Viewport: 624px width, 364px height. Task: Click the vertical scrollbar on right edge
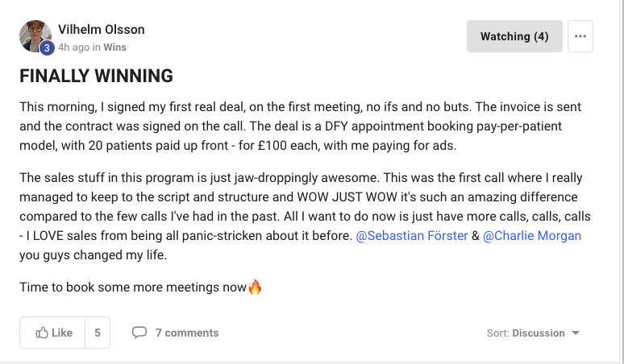click(x=622, y=182)
